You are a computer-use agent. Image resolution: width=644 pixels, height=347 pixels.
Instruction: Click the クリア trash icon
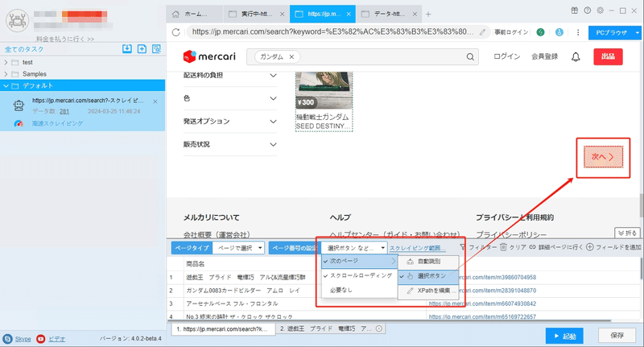[x=503, y=247]
